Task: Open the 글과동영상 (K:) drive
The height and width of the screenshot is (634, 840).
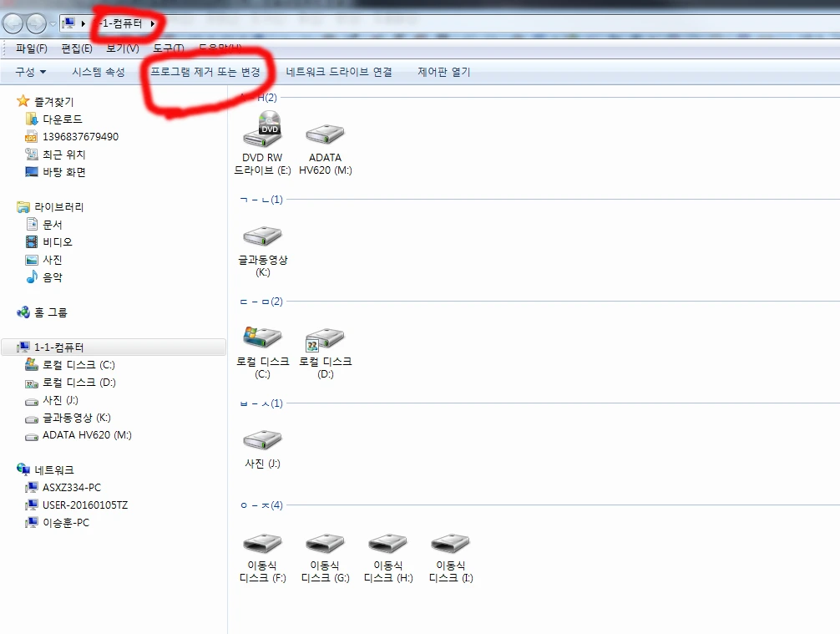Action: tap(262, 236)
